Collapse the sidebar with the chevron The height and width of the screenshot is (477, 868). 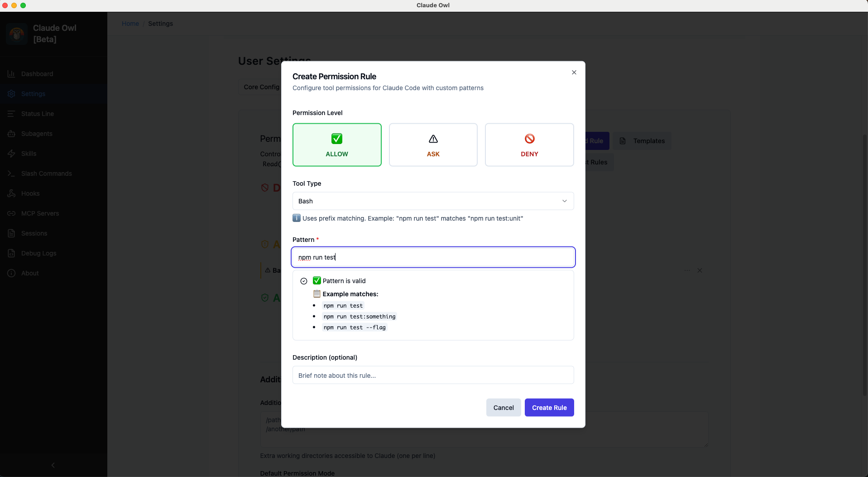coord(53,465)
